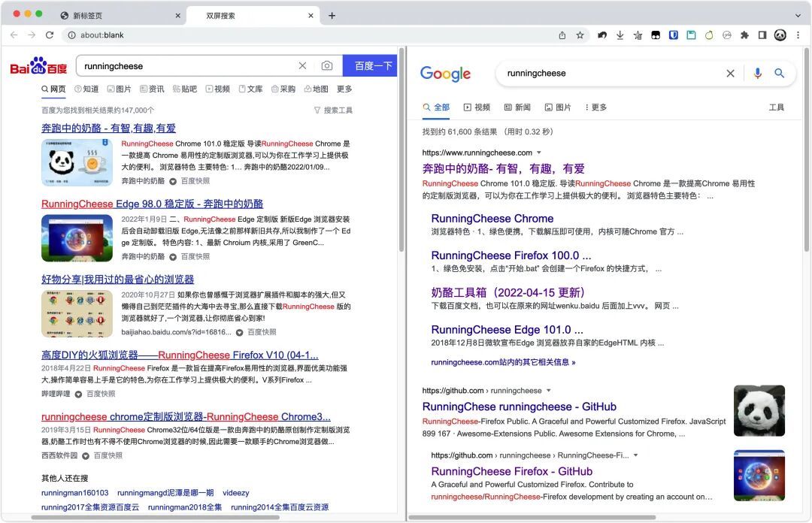812x523 pixels.
Task: Expand dropdown next to www.runningcheese.com URL
Action: [539, 153]
